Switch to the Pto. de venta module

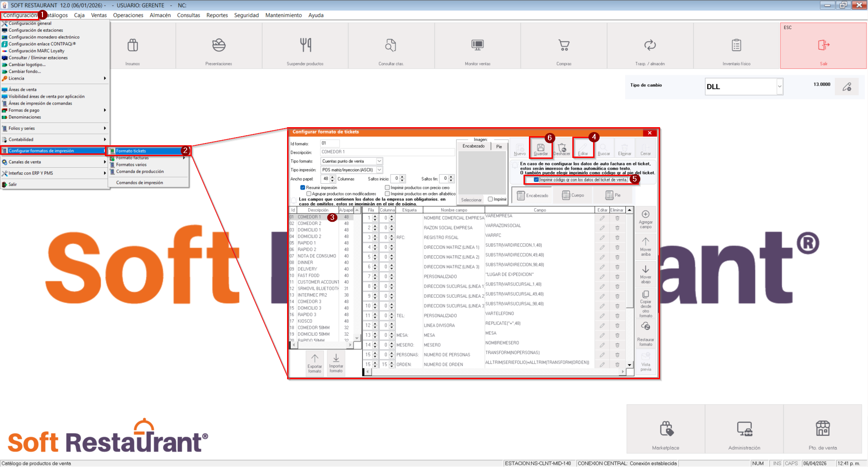[x=823, y=429]
